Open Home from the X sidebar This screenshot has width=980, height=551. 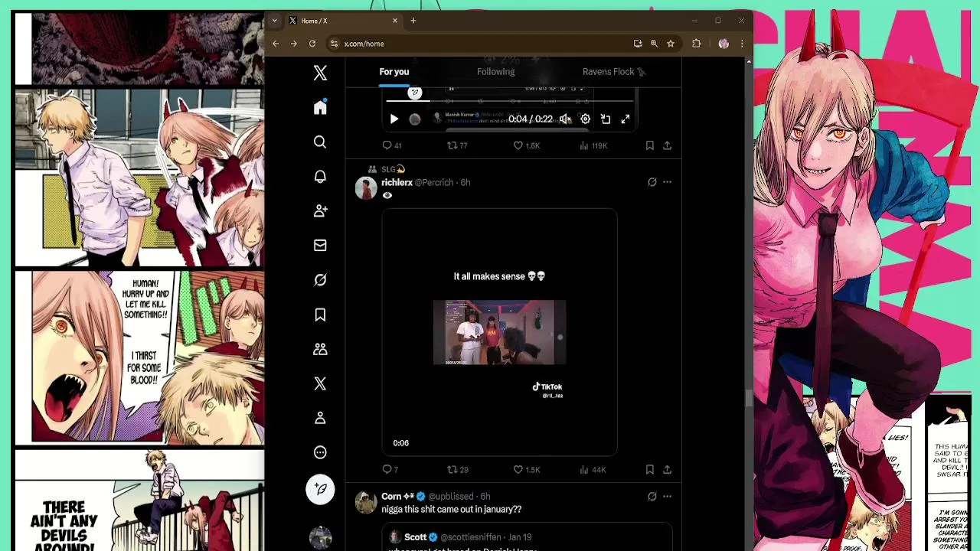(320, 107)
